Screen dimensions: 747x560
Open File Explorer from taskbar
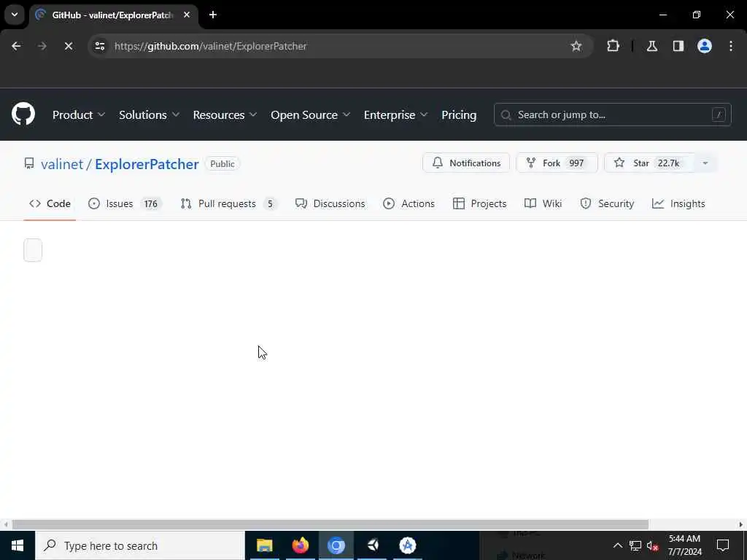[264, 545]
